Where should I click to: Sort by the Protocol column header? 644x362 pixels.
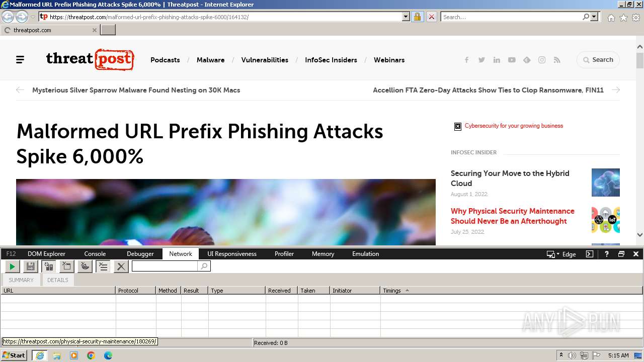pos(136,291)
